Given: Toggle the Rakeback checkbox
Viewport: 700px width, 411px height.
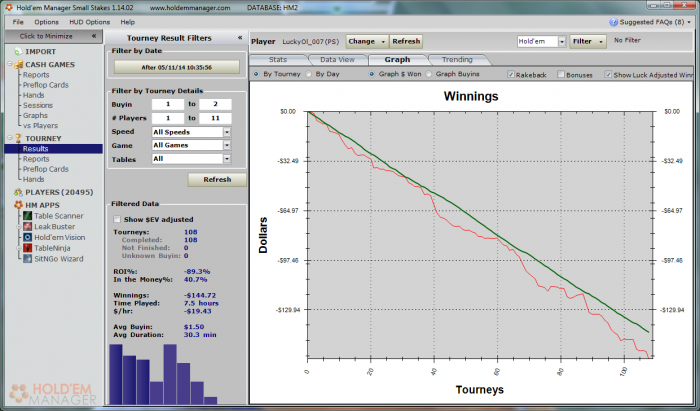Looking at the screenshot, I should click(x=511, y=75).
